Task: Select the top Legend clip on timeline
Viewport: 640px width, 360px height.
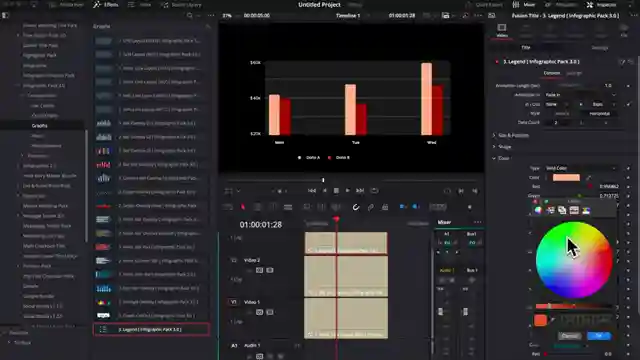Action: tap(346, 243)
